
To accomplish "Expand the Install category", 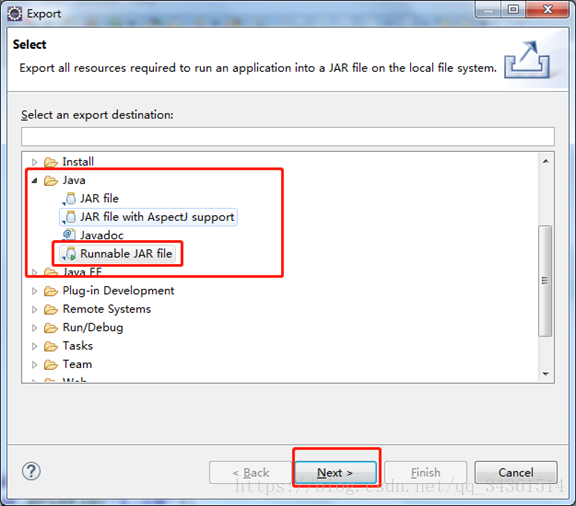I will [x=35, y=162].
